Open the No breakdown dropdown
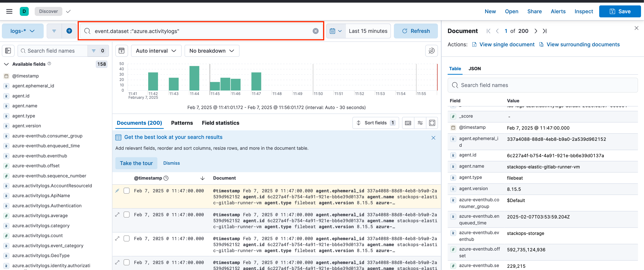Image resolution: width=644 pixels, height=270 pixels. (x=211, y=50)
